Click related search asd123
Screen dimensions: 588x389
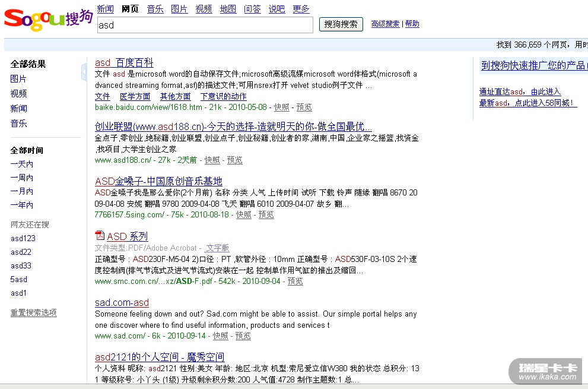pos(23,238)
